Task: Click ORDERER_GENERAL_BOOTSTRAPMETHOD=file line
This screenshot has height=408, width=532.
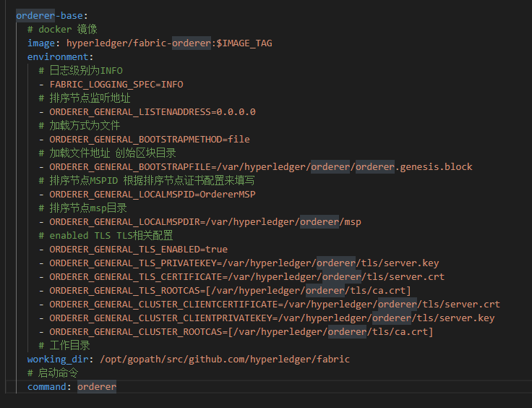Action: click(x=144, y=139)
